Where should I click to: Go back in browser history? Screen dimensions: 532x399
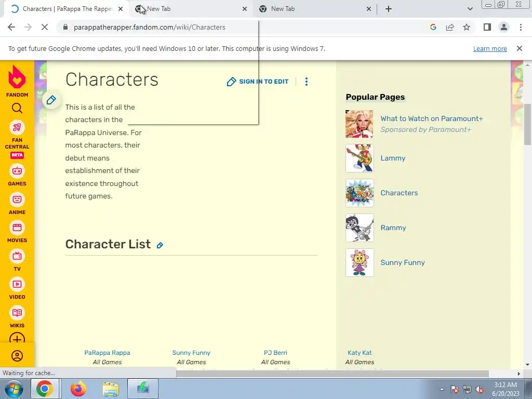[11, 27]
